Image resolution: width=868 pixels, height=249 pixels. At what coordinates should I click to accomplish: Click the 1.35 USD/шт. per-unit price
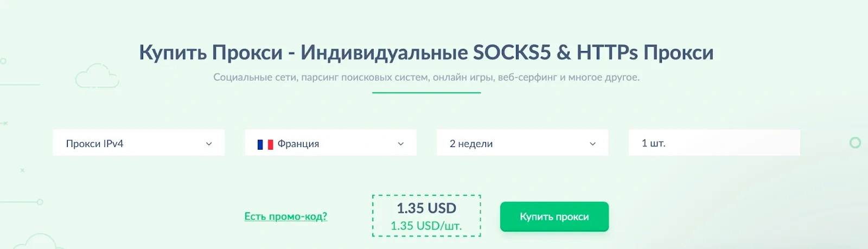coord(426,226)
